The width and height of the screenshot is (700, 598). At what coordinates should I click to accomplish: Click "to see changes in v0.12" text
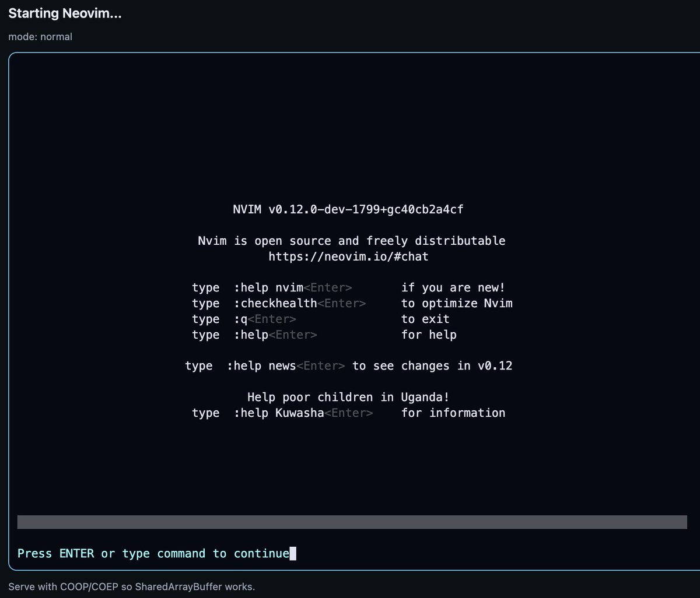[432, 366]
